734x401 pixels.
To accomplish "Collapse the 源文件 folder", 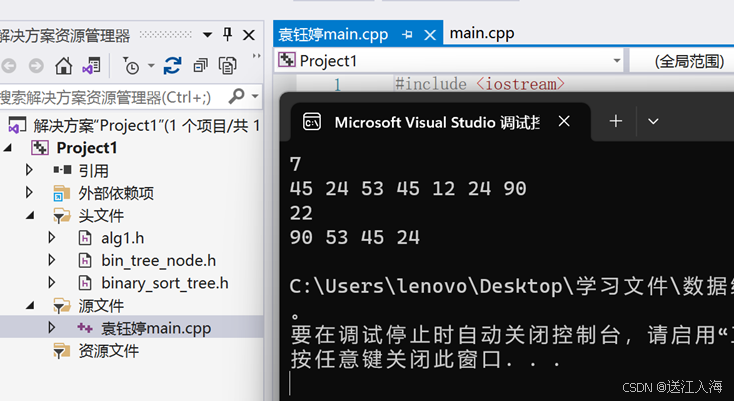I will (30, 306).
